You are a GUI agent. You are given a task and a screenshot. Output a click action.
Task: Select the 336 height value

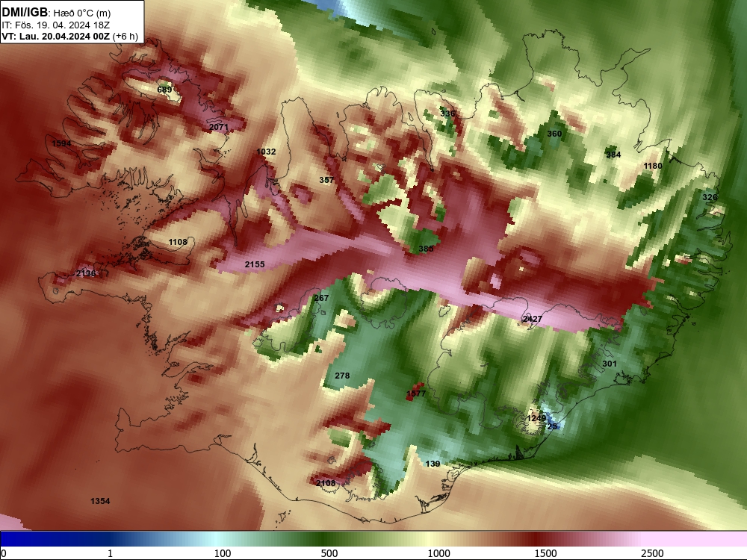[447, 113]
